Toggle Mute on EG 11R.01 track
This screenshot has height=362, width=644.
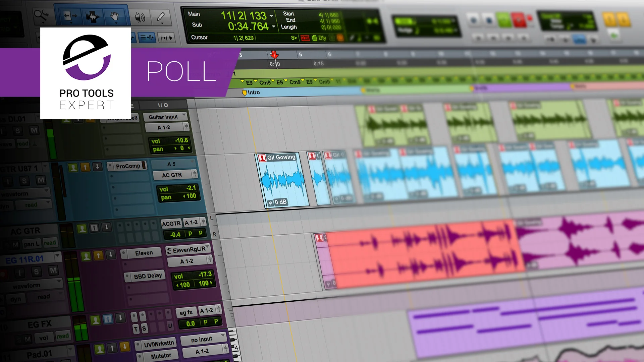pos(53,270)
